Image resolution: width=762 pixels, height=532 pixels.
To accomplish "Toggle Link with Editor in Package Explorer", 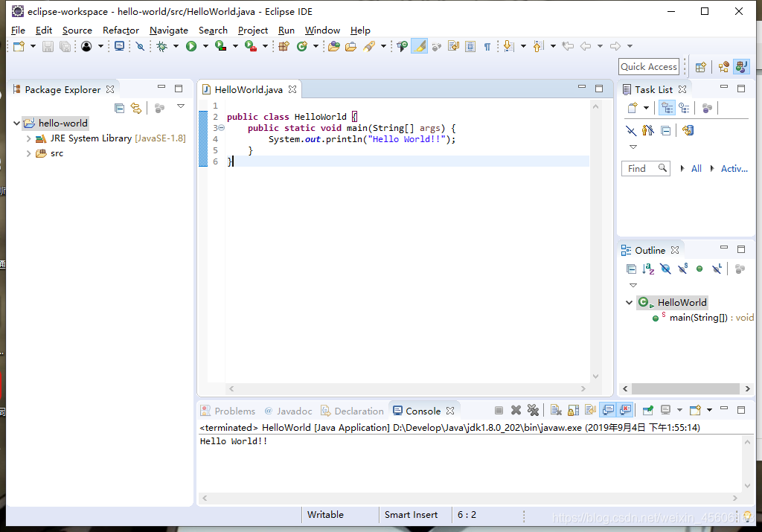I will pos(136,108).
